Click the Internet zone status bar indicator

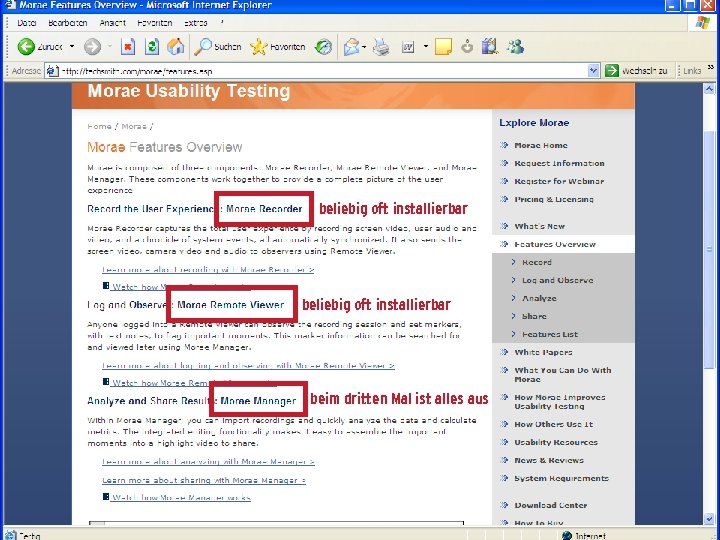pos(584,535)
